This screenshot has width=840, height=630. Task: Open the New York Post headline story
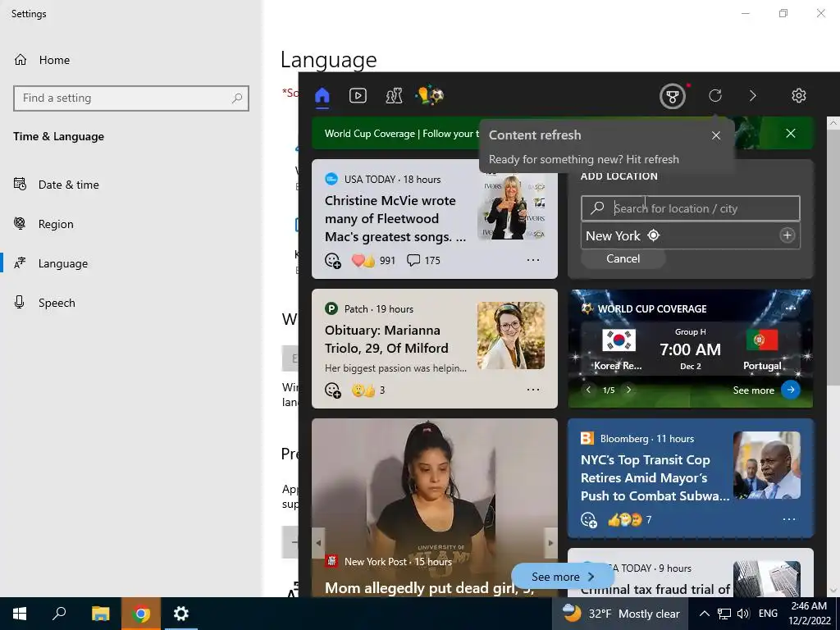coord(429,588)
